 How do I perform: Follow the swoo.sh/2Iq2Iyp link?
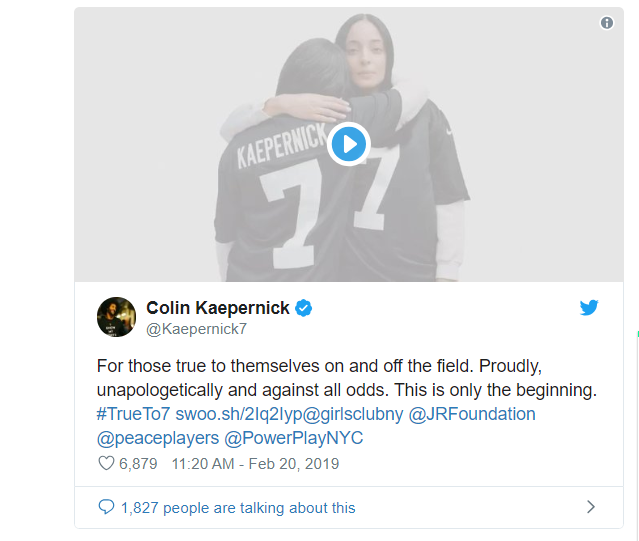239,414
